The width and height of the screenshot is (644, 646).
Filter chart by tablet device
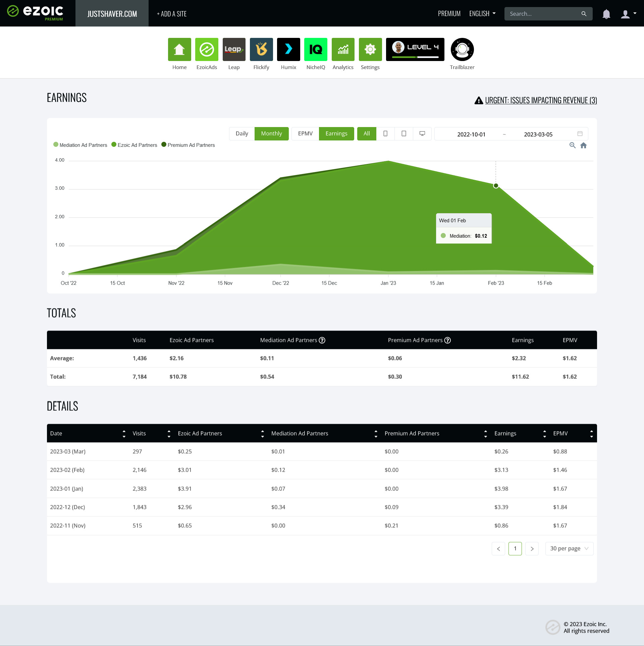(x=404, y=134)
